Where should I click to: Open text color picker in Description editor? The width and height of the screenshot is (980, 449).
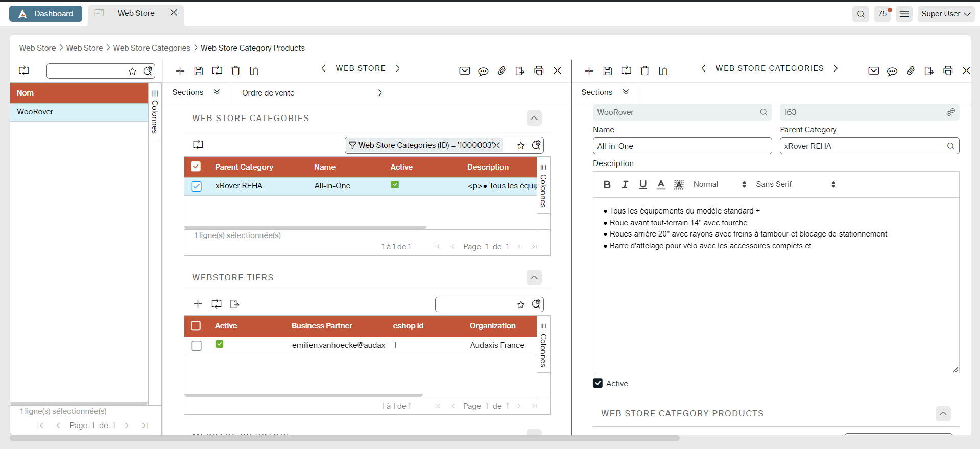tap(661, 184)
